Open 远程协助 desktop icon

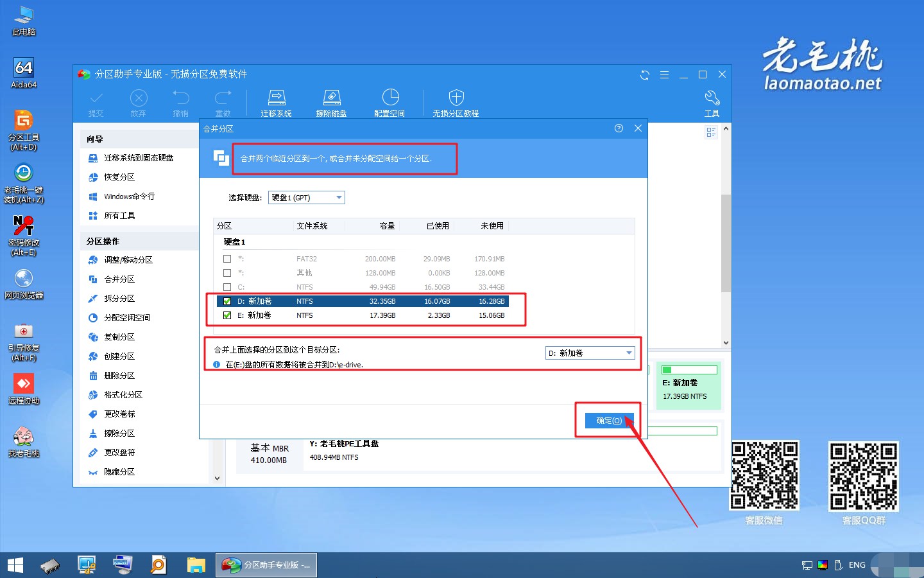point(24,389)
